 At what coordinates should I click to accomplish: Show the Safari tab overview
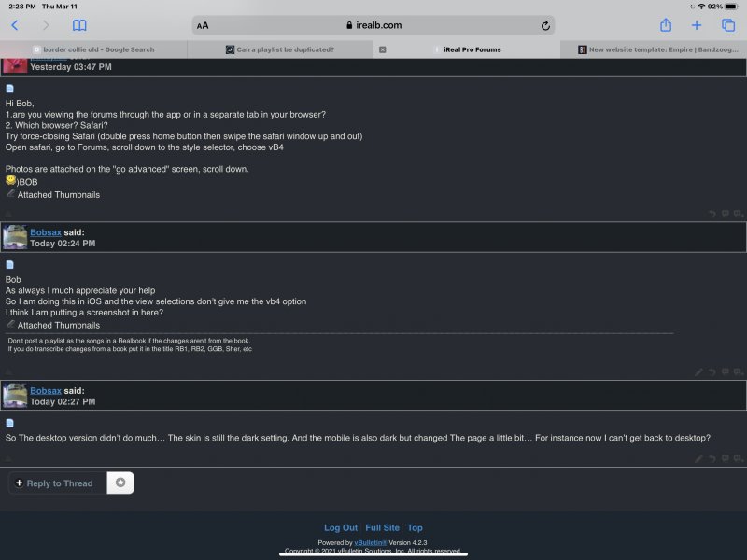(x=728, y=25)
